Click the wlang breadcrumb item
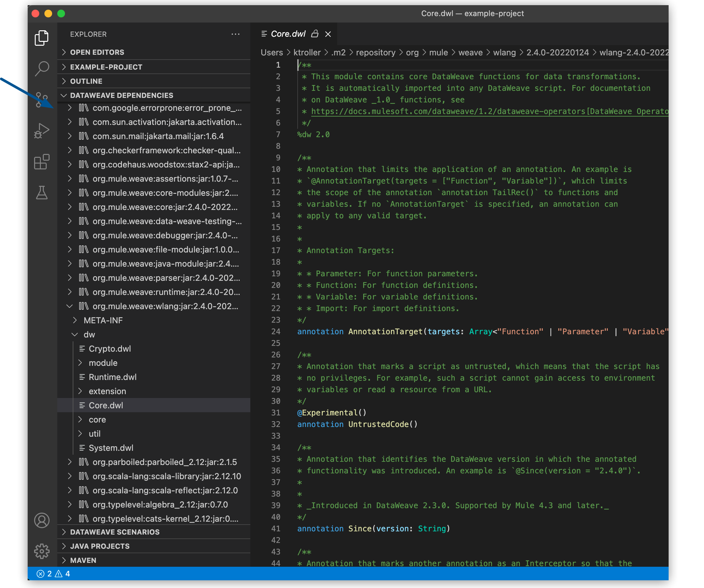Image resolution: width=704 pixels, height=588 pixels. tap(504, 52)
